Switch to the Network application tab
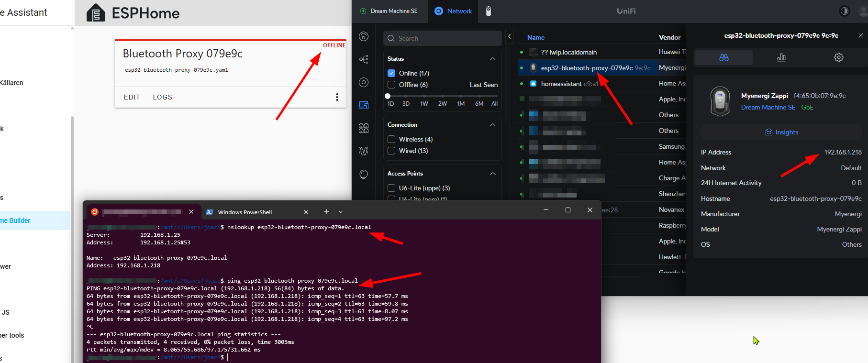The image size is (868, 363). click(453, 11)
